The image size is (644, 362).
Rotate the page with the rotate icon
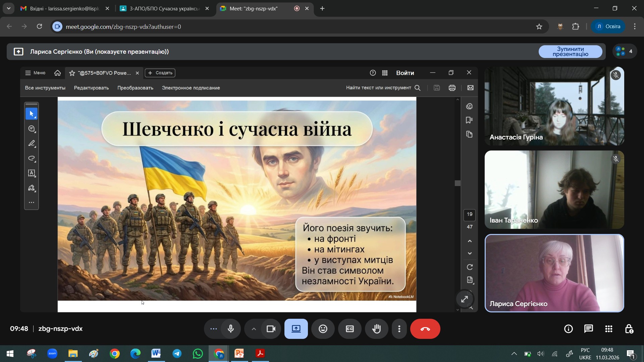470,267
